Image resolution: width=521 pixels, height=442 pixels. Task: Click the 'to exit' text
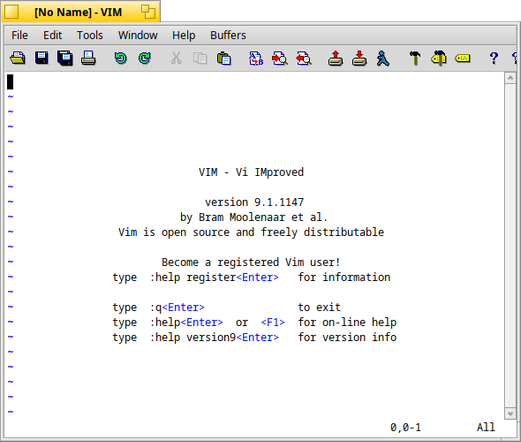point(319,307)
